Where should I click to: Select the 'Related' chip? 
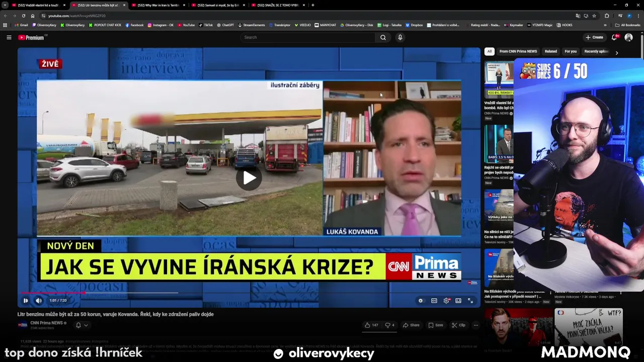coord(551,51)
